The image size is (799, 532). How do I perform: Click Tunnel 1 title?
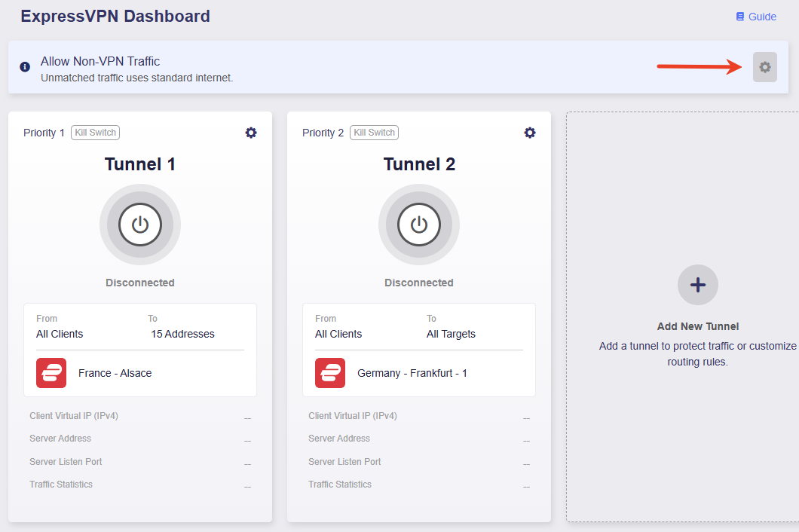140,164
